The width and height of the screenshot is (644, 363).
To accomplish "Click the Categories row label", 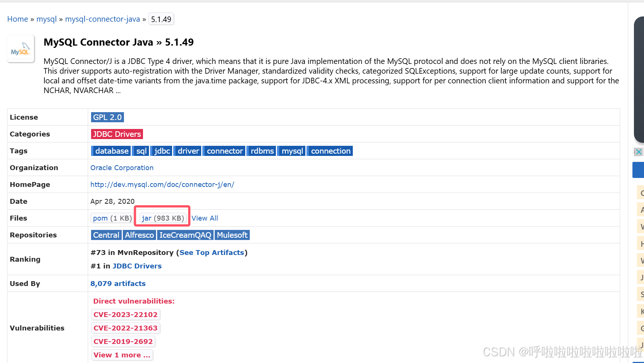I will tap(30, 134).
